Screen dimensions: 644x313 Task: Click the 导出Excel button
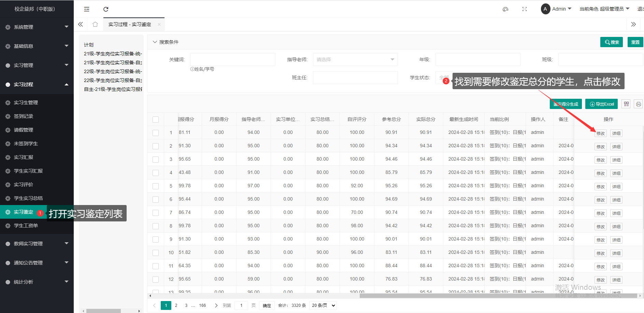coord(602,104)
